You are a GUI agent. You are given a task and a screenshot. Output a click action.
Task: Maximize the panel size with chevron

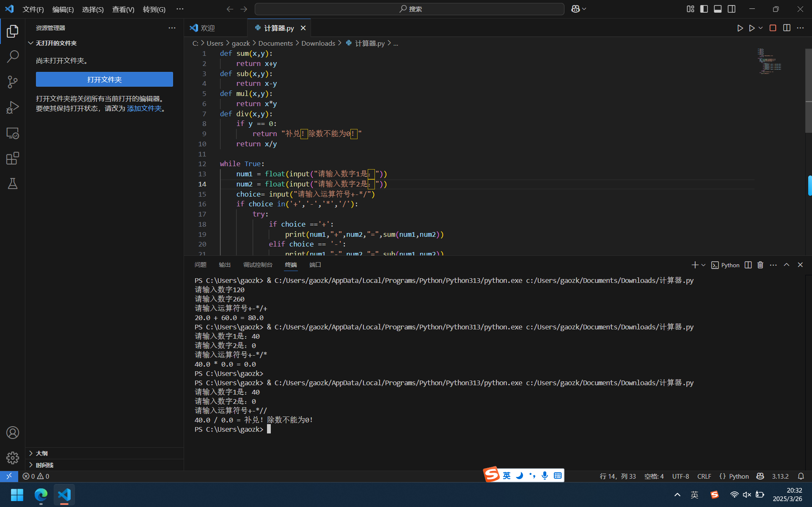click(x=787, y=265)
